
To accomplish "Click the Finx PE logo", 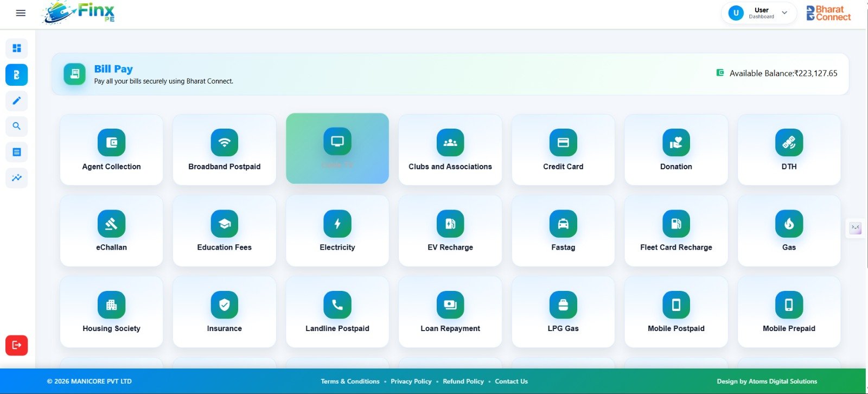I will click(79, 13).
